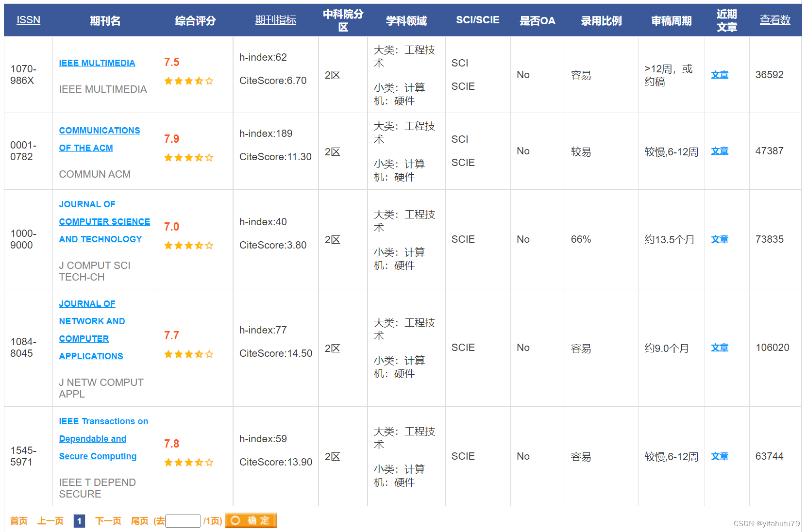Open 文章 link for IEEE MULTIMEDIA row
Image resolution: width=807 pixels, height=532 pixels.
[720, 75]
